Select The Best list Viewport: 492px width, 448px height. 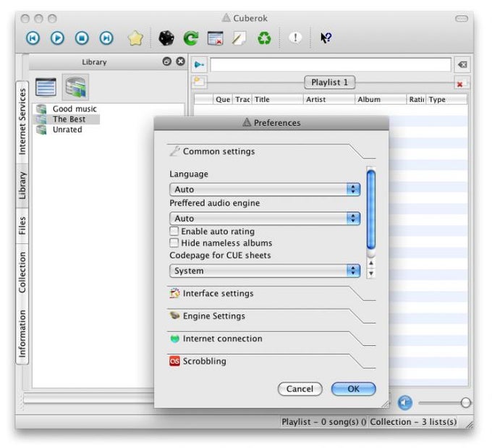[69, 119]
